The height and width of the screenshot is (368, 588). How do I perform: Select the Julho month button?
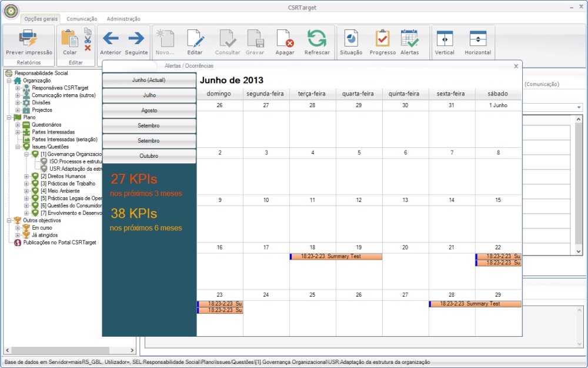click(x=149, y=95)
